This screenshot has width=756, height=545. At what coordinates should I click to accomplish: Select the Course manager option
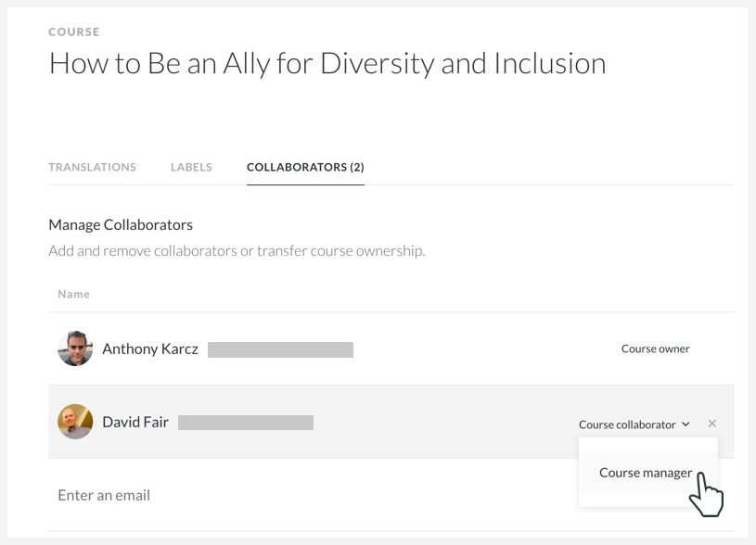[x=645, y=473]
